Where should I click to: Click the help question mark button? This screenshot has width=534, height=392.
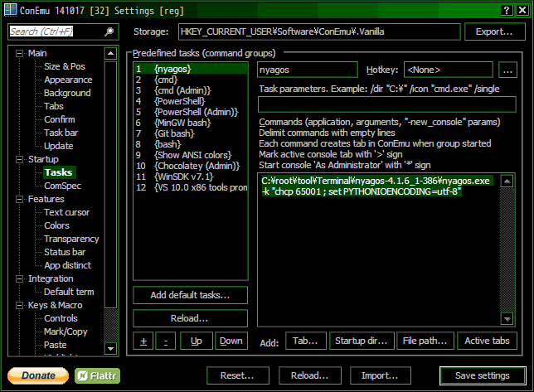(x=507, y=10)
